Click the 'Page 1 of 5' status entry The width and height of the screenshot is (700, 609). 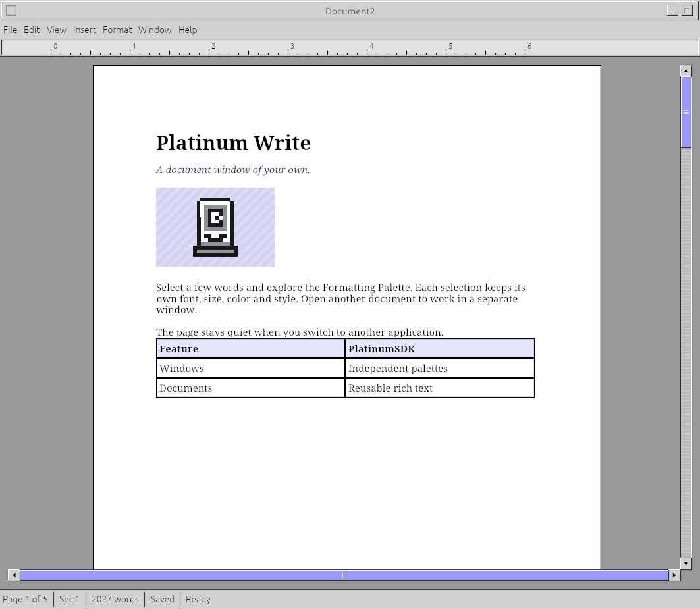(x=26, y=599)
